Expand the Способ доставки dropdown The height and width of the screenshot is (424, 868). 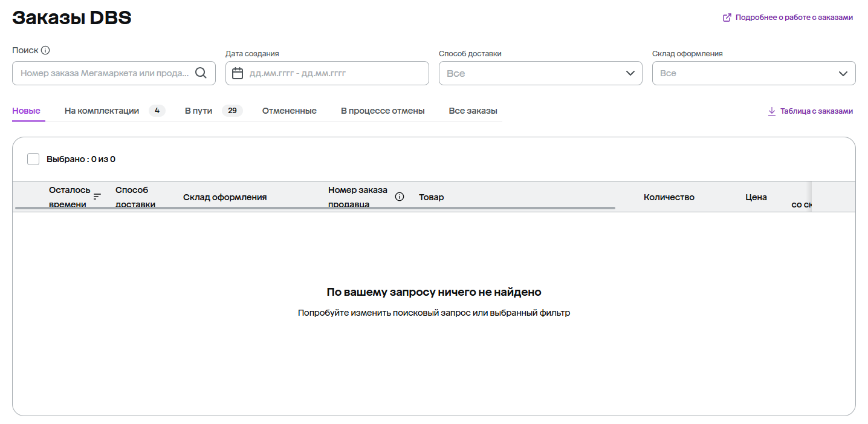[540, 73]
